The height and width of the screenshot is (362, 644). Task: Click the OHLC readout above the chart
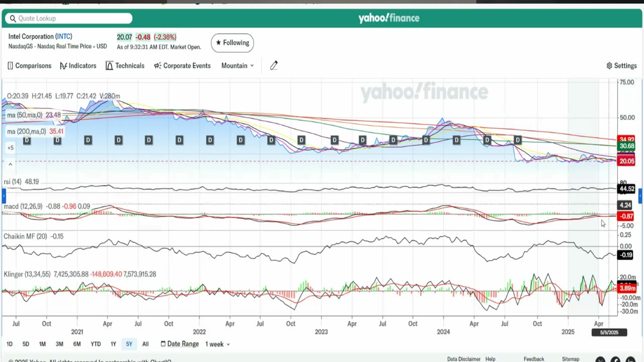coord(63,96)
